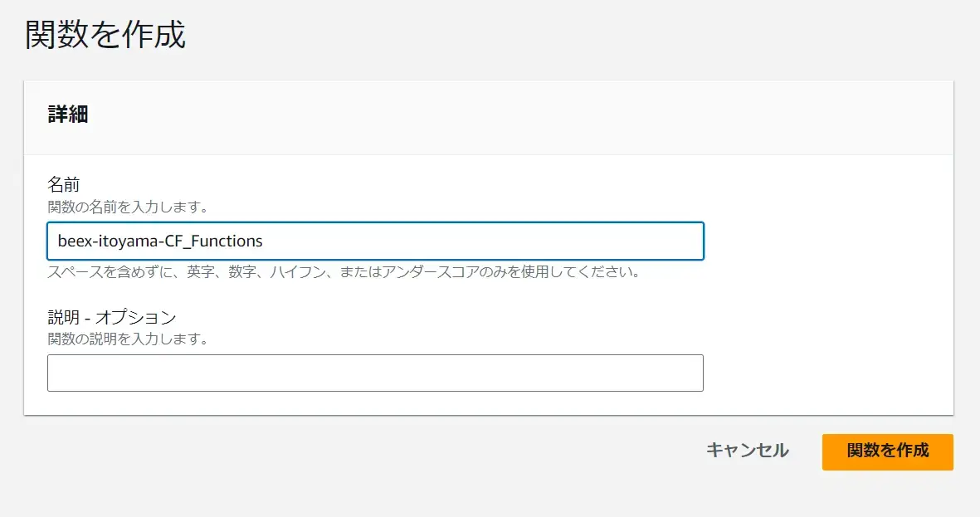
Task: Click helper text 関数の名前を入力します
Action: 128,207
